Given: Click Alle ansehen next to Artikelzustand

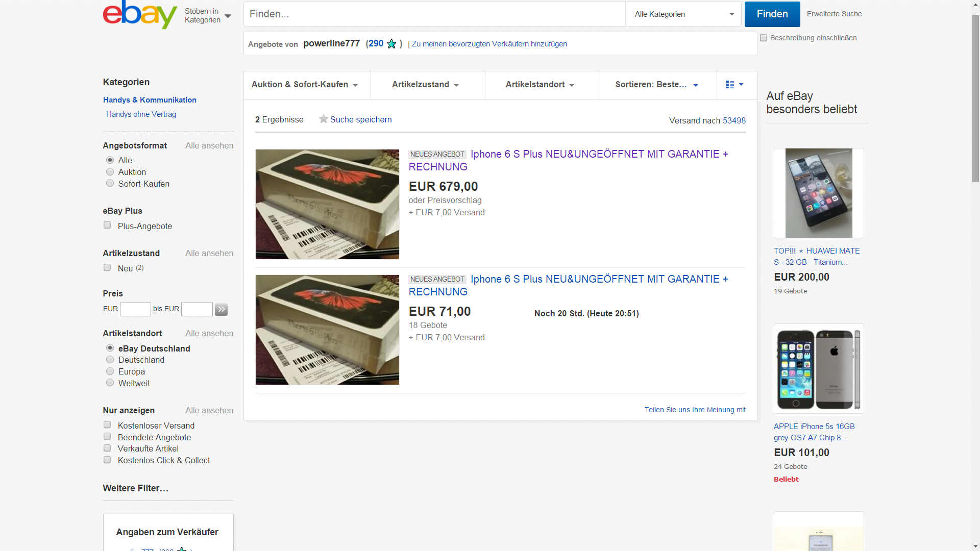Looking at the screenshot, I should tap(209, 254).
